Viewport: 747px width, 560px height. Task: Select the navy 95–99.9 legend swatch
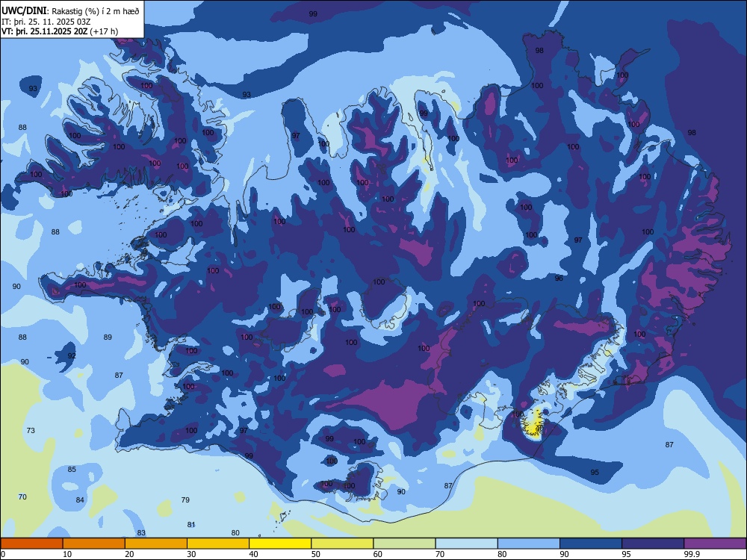point(653,544)
